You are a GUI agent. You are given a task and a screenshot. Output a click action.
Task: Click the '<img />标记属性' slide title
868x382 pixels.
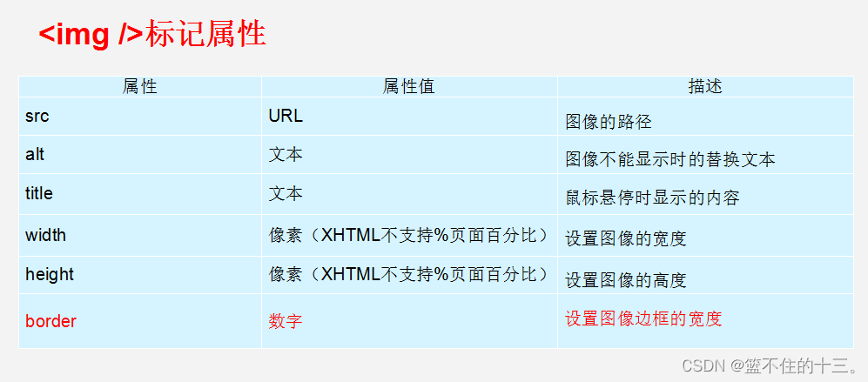pos(152,36)
